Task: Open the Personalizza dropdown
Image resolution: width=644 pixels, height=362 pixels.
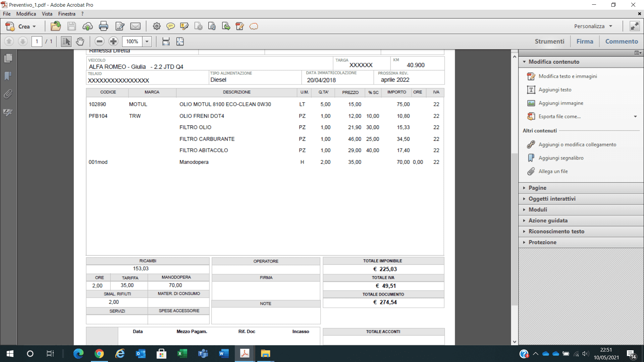Action: (x=593, y=26)
